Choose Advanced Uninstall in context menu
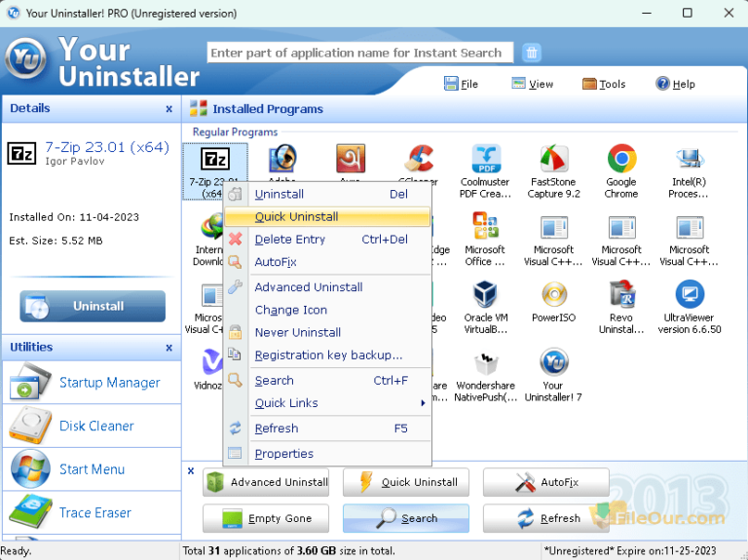The height and width of the screenshot is (560, 748). coord(327,287)
